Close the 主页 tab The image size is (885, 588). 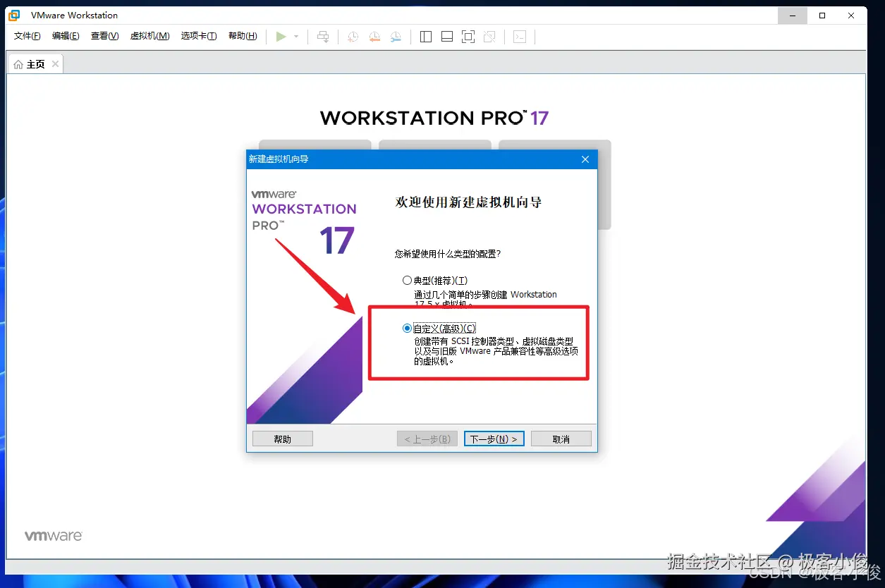(x=56, y=64)
